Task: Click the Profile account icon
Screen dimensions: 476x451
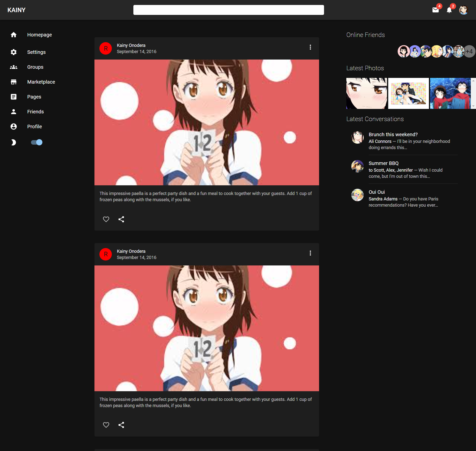Action: 14,127
